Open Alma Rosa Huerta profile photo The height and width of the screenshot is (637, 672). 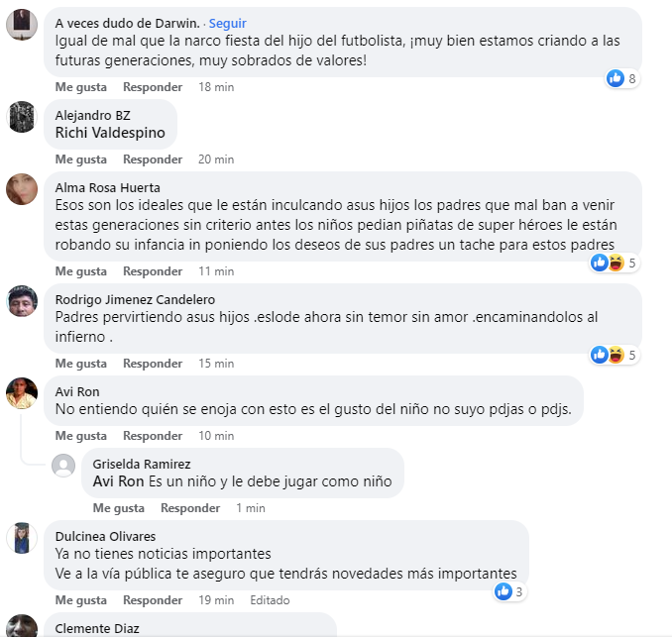click(22, 189)
